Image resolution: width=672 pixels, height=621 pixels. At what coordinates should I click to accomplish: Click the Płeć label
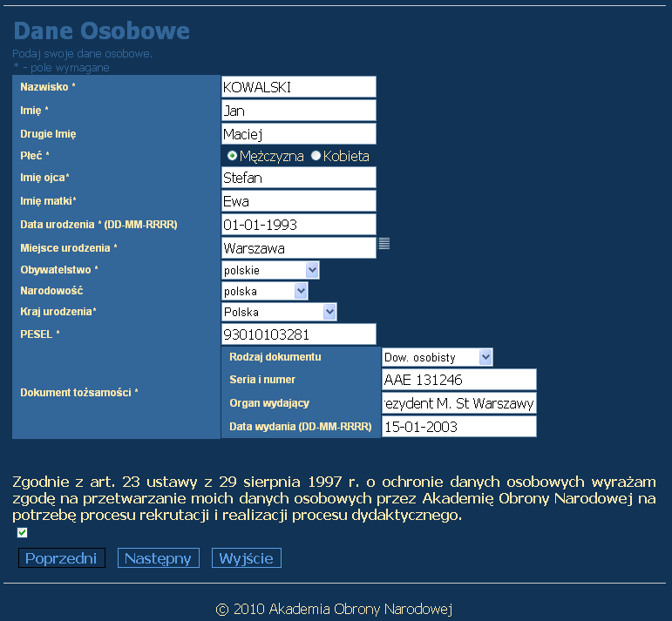35,155
